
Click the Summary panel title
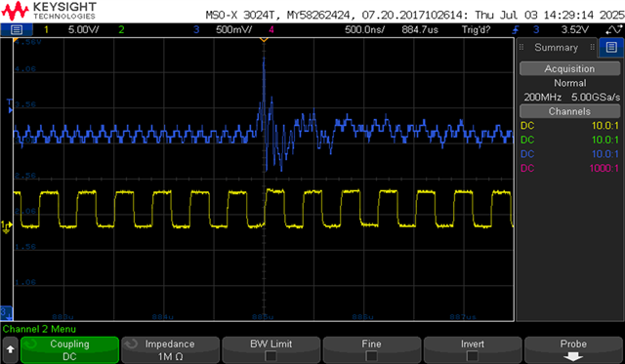point(556,48)
